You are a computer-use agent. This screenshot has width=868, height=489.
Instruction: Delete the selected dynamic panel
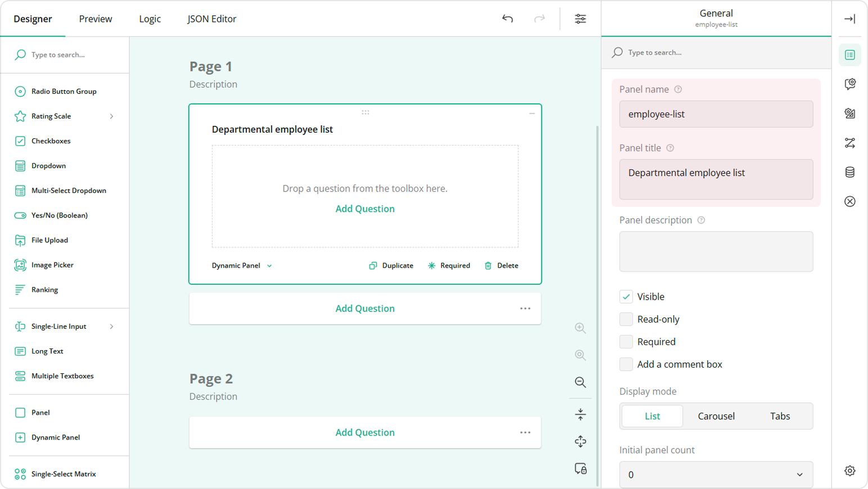coord(501,266)
